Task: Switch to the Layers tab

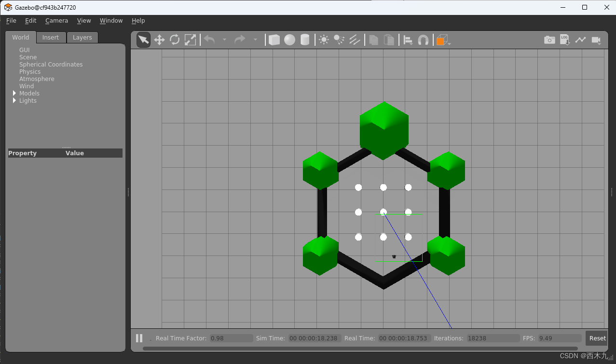Action: point(82,37)
